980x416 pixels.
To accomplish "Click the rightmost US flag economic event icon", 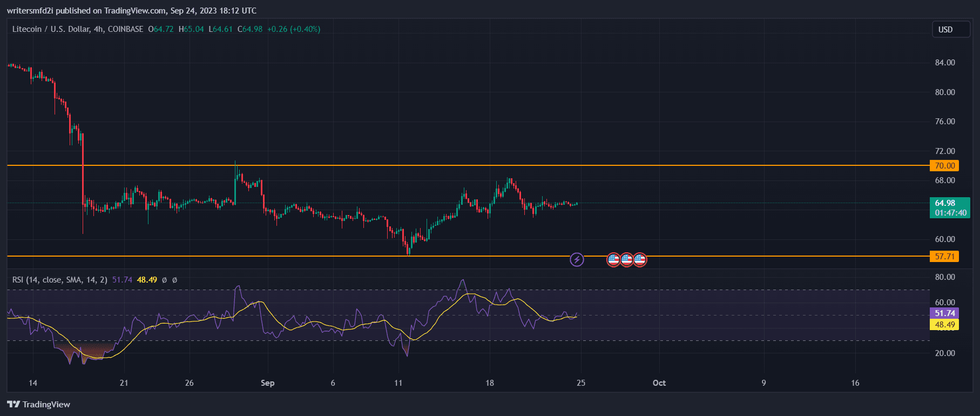I will tap(640, 260).
